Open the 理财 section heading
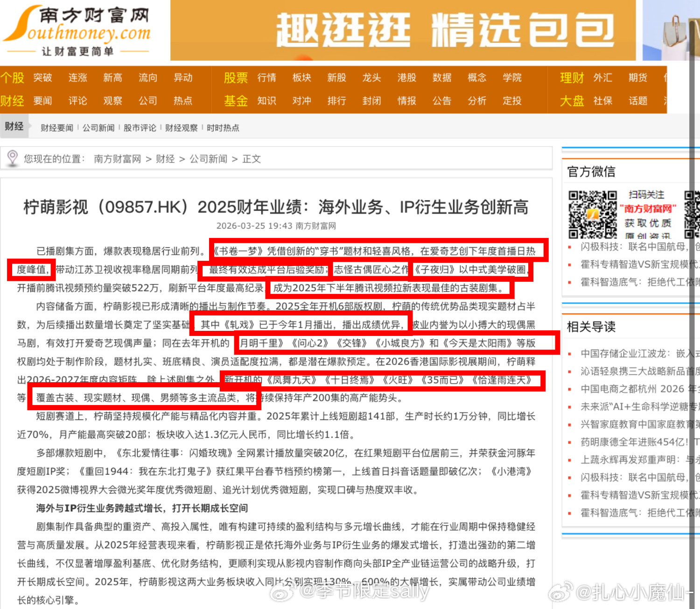The height and width of the screenshot is (609, 700). (572, 77)
